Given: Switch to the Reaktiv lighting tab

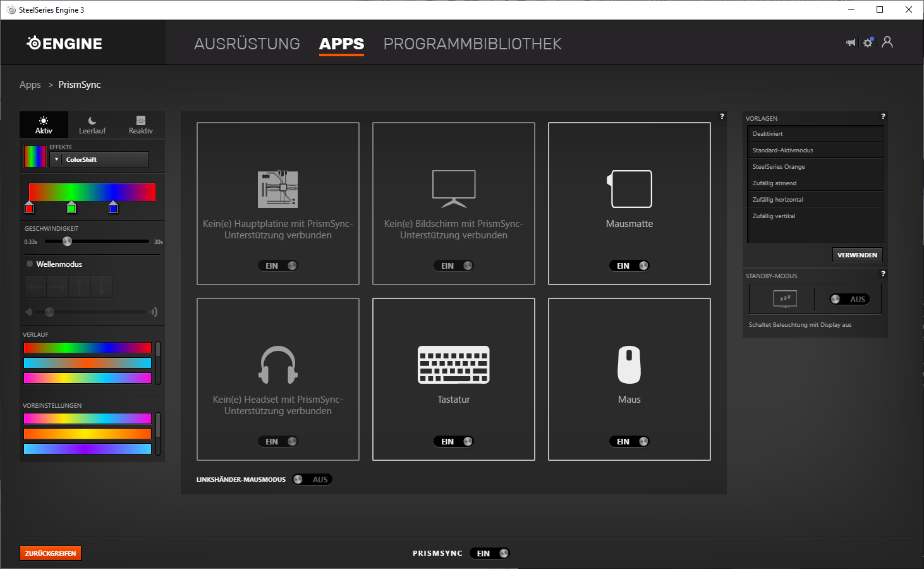Looking at the screenshot, I should tap(140, 125).
